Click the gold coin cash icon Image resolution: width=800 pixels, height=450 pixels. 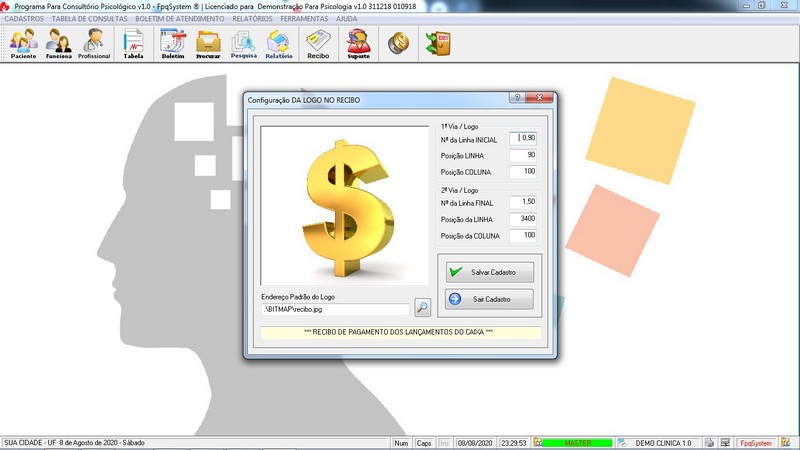(x=398, y=43)
